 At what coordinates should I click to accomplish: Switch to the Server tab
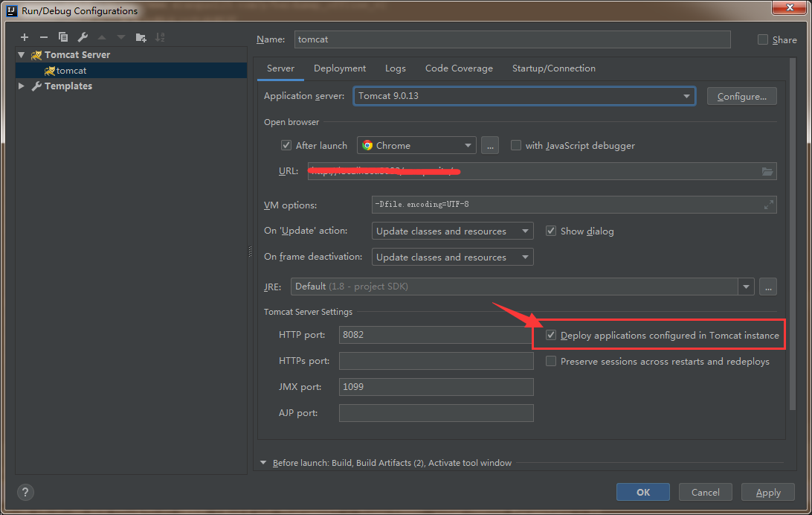(x=280, y=68)
